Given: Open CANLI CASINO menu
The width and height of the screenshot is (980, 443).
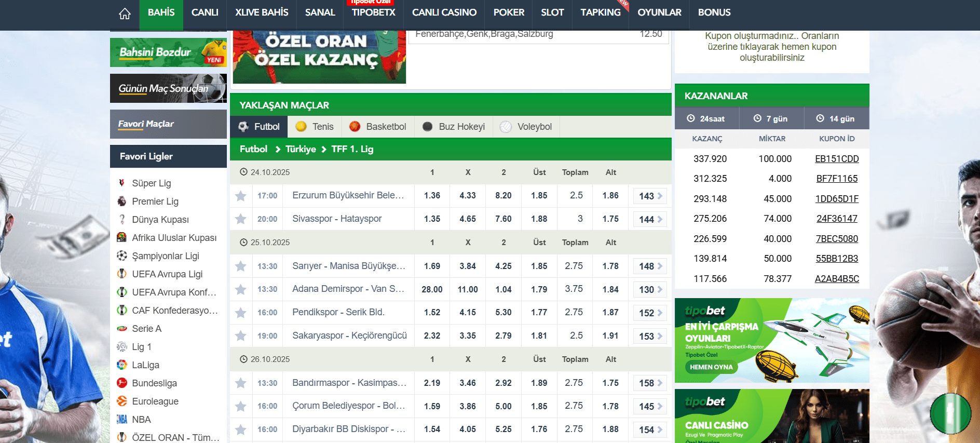Looking at the screenshot, I should (x=444, y=12).
